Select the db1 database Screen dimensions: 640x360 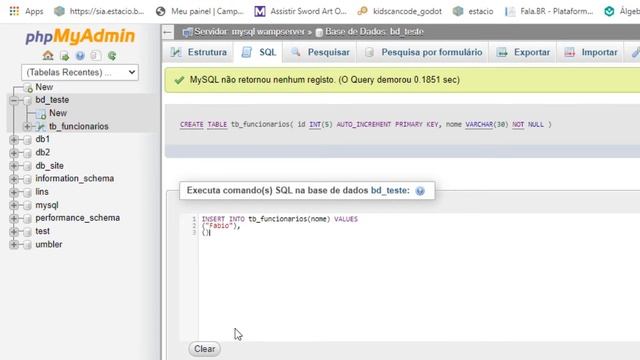[x=42, y=139]
